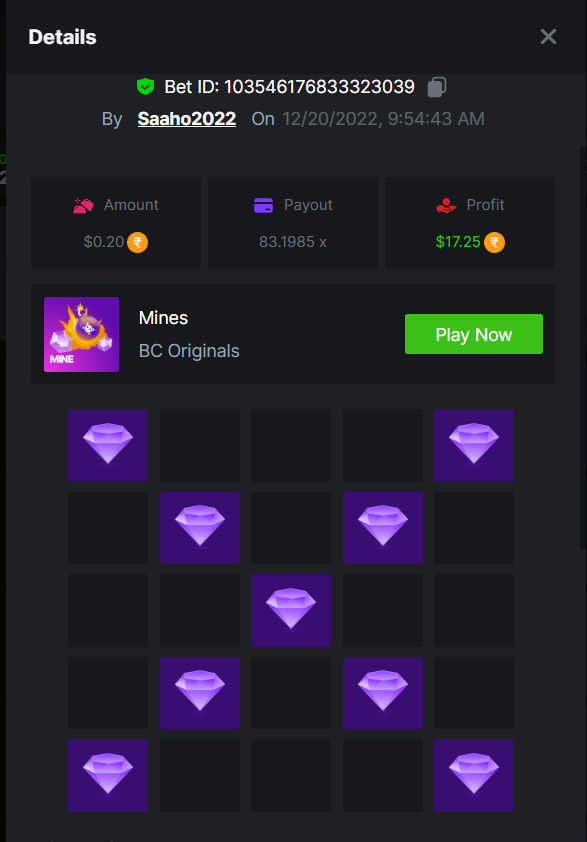Copy the Bet ID to clipboard
Viewport: 587px width, 842px height.
pos(437,87)
